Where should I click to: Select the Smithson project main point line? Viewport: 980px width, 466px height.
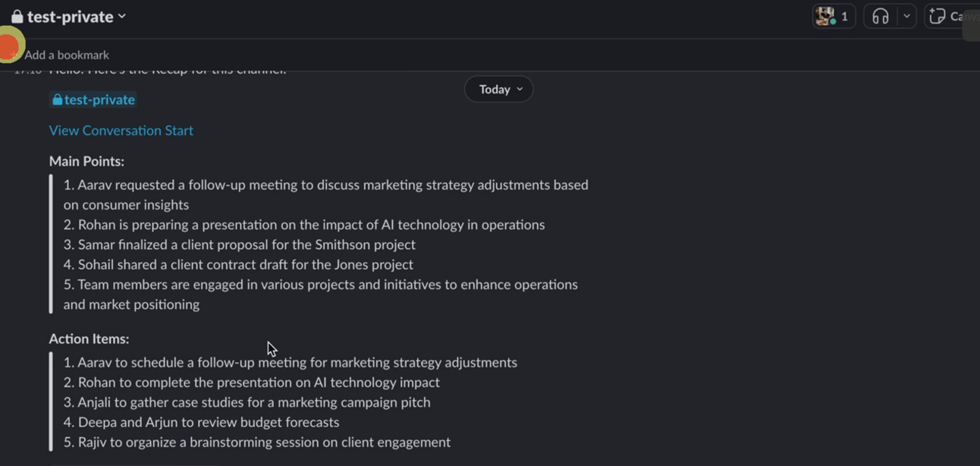point(240,244)
